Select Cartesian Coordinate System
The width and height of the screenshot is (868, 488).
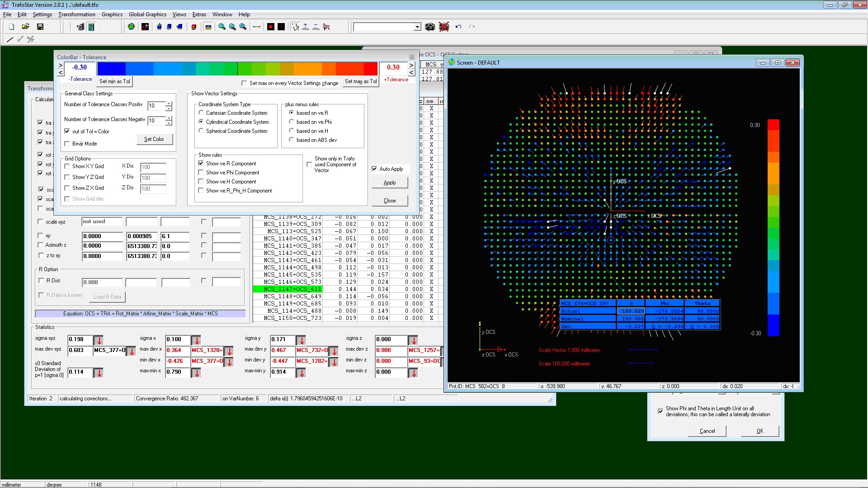[201, 113]
